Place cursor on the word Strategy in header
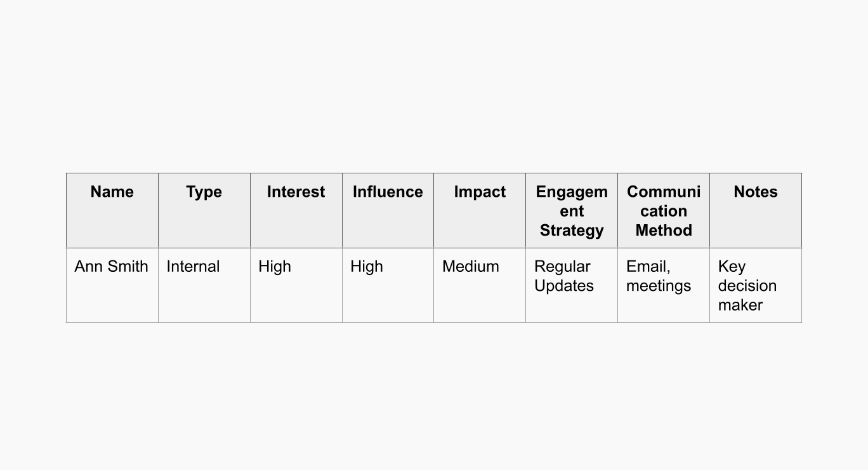Image resolution: width=868 pixels, height=470 pixels. click(571, 230)
